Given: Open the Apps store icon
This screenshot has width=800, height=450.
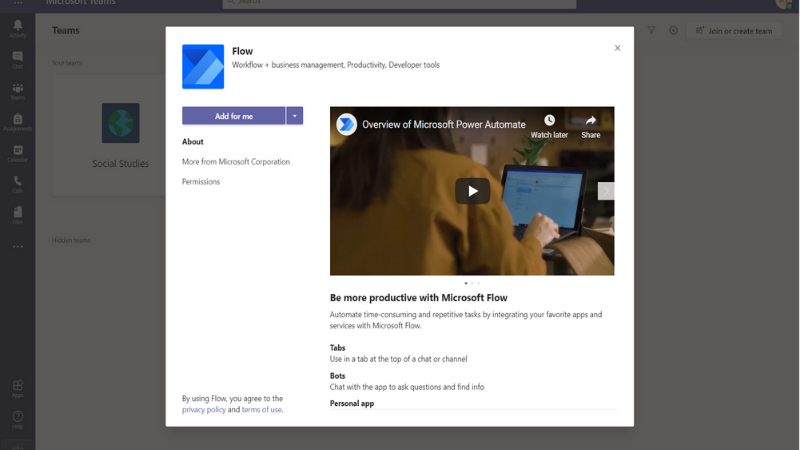Looking at the screenshot, I should coord(17,389).
